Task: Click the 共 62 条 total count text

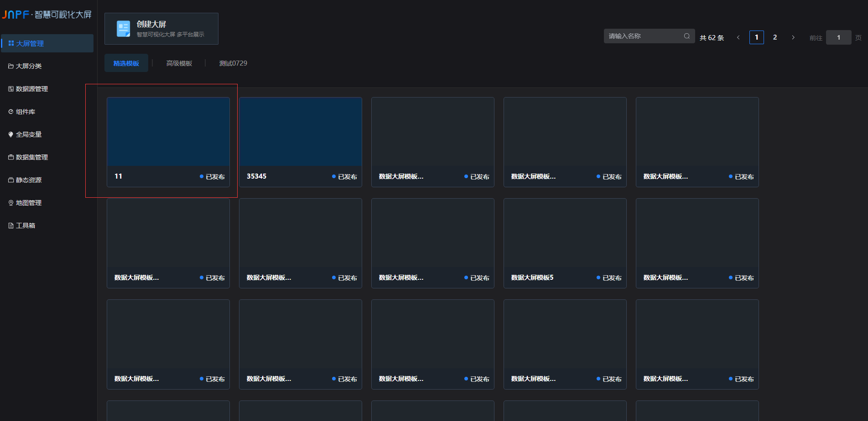Action: (712, 38)
